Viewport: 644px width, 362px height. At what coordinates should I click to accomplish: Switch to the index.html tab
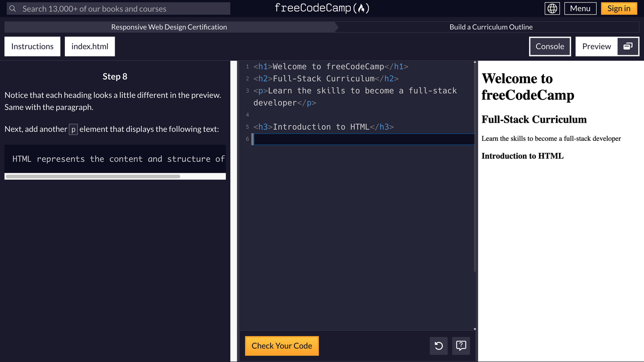[x=90, y=46]
